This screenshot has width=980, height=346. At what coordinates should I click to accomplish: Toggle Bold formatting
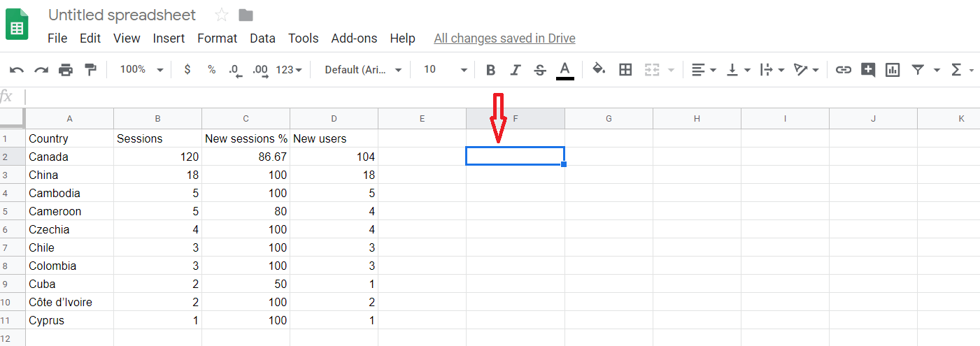point(491,70)
